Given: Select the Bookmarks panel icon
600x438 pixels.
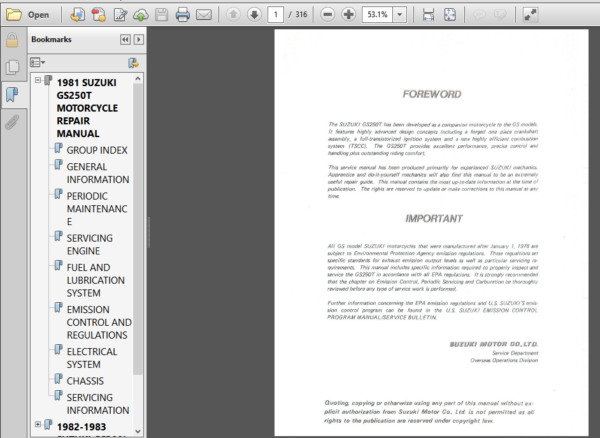Looking at the screenshot, I should tap(12, 94).
